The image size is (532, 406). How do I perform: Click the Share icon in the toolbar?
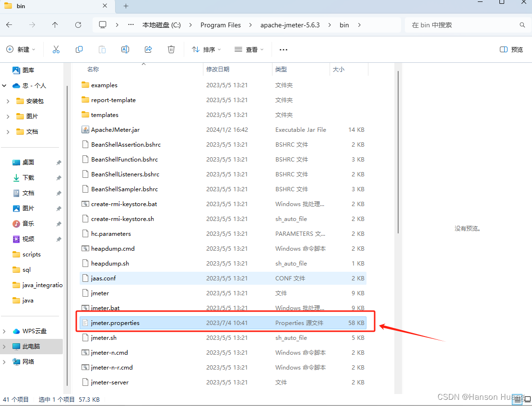[x=148, y=49]
